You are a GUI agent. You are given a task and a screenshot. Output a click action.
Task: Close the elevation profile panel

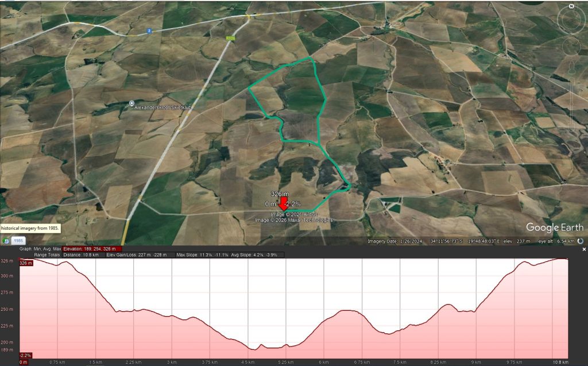coord(584,249)
